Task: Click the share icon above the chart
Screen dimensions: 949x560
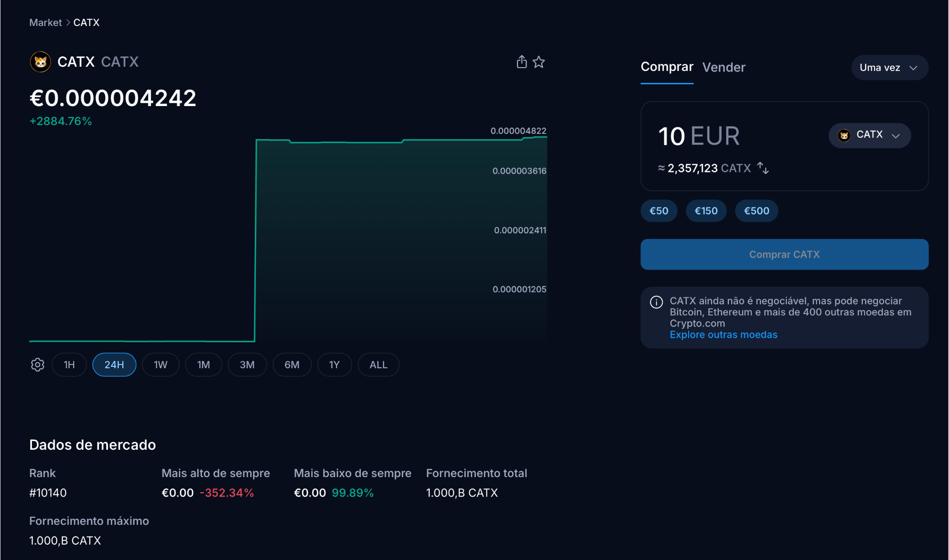Action: tap(522, 62)
